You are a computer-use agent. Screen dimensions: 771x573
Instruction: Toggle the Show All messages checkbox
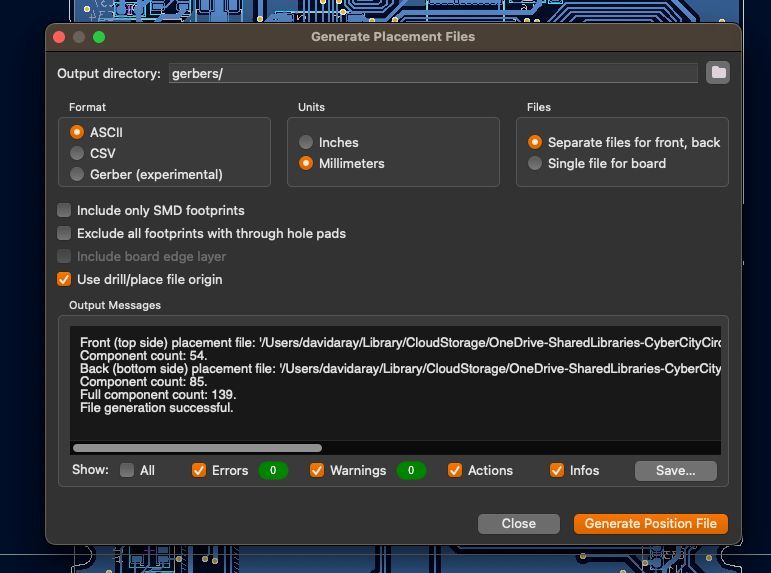(127, 470)
